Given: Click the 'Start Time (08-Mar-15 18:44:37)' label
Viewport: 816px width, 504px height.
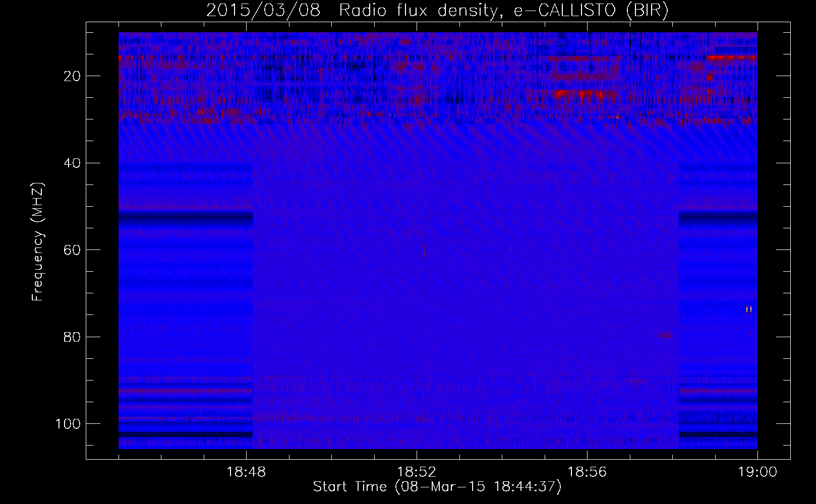Looking at the screenshot, I should 437,487.
